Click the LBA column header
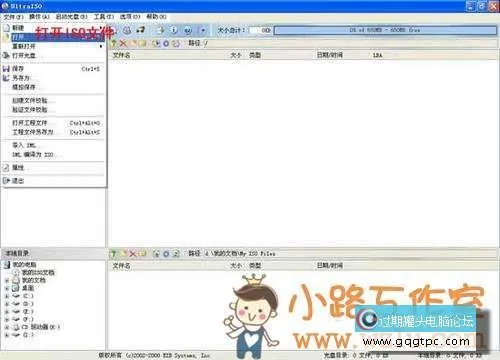 point(377,55)
